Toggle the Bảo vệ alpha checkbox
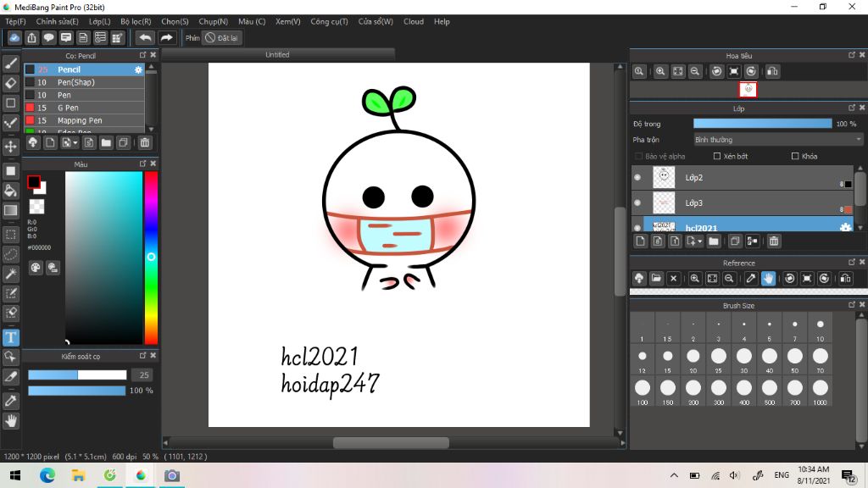The width and height of the screenshot is (868, 488). (639, 157)
